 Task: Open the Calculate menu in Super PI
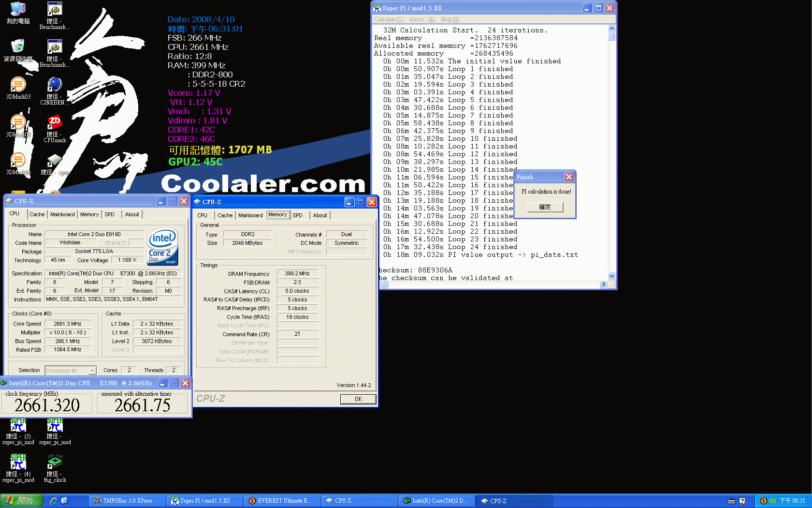click(389, 19)
